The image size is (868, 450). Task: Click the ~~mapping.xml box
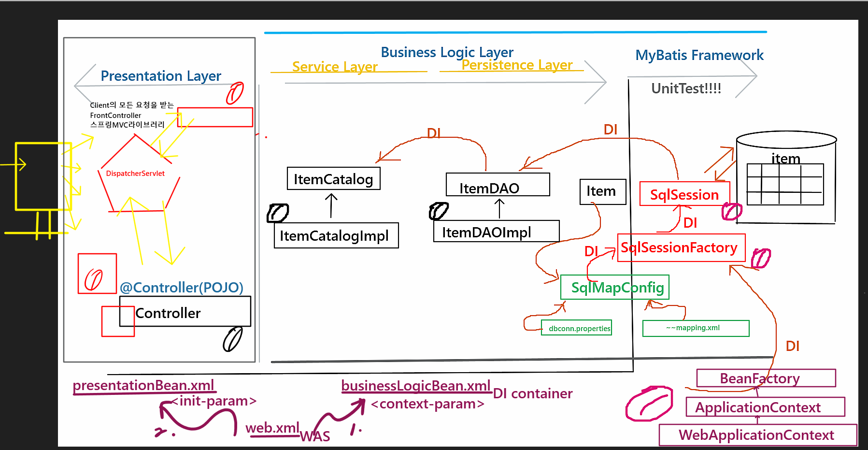point(696,328)
